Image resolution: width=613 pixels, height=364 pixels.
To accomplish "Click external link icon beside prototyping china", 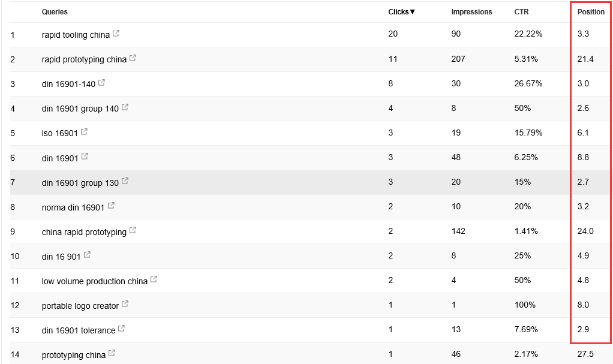I will click(112, 353).
